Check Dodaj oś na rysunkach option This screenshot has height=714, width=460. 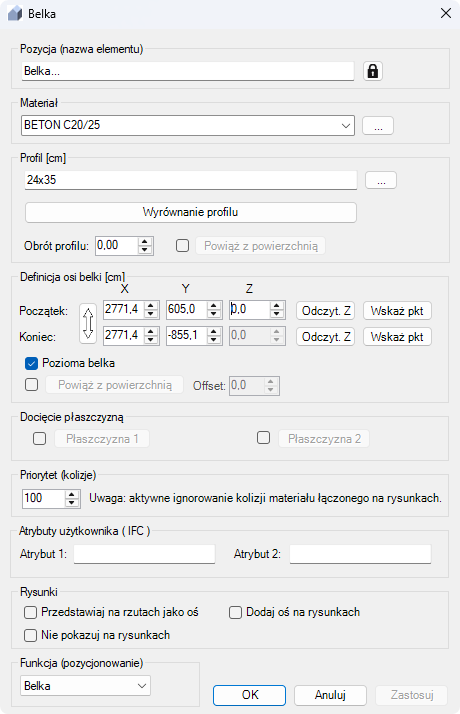tap(235, 612)
